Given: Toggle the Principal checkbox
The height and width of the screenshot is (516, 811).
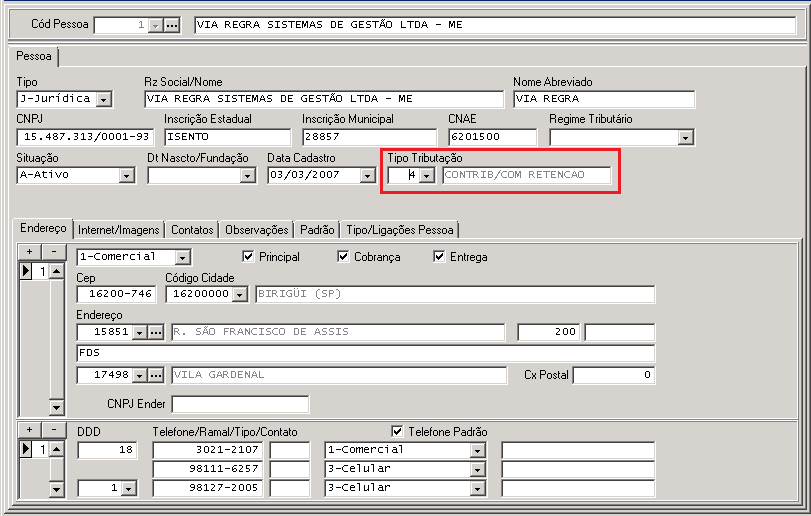Looking at the screenshot, I should coord(249,257).
